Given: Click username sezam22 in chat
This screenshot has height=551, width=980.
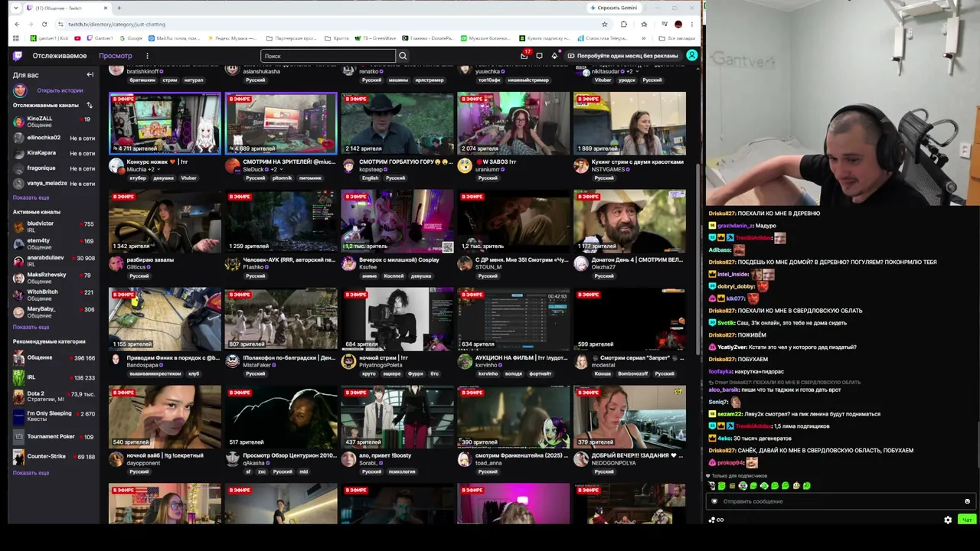Looking at the screenshot, I should coord(730,414).
